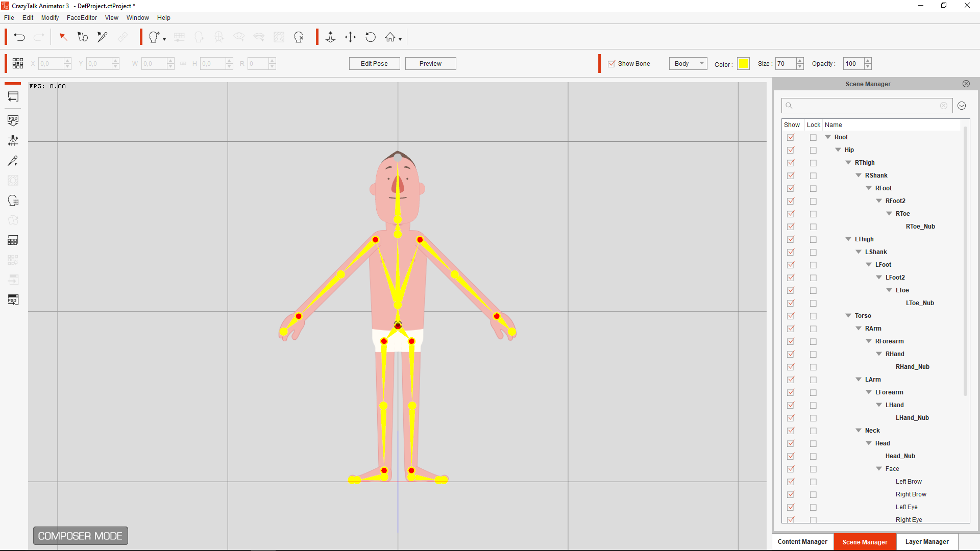980x551 pixels.
Task: Open the home view dropdown arrow
Action: coord(400,39)
